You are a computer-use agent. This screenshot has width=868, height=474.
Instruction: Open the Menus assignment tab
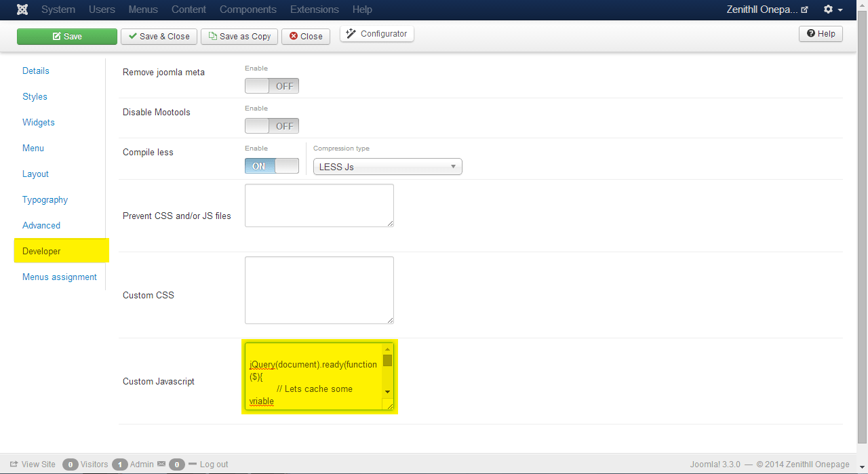tap(60, 277)
